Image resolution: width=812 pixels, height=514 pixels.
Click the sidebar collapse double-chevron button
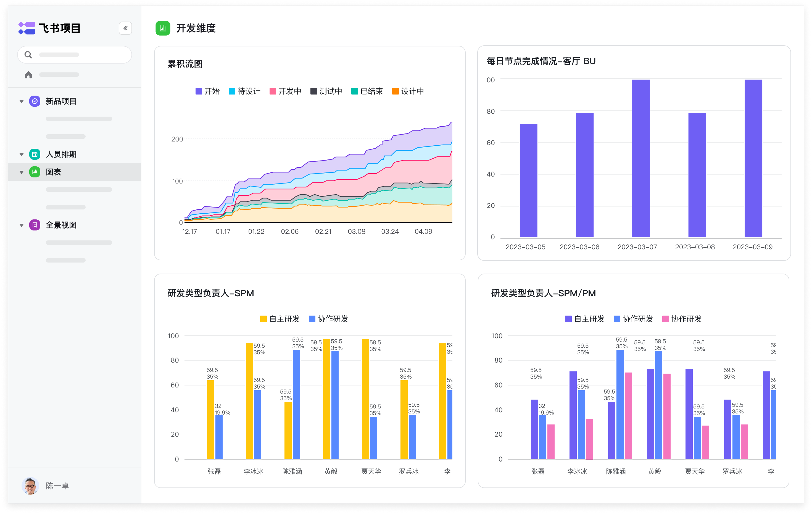(125, 28)
